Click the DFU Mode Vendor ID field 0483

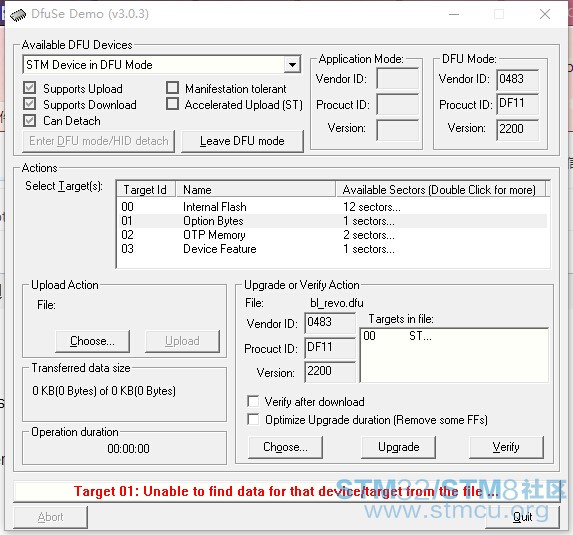click(517, 79)
